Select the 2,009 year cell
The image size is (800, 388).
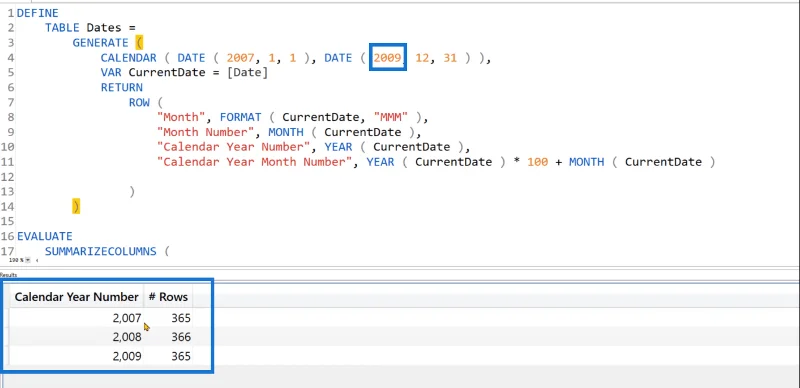tap(77, 356)
